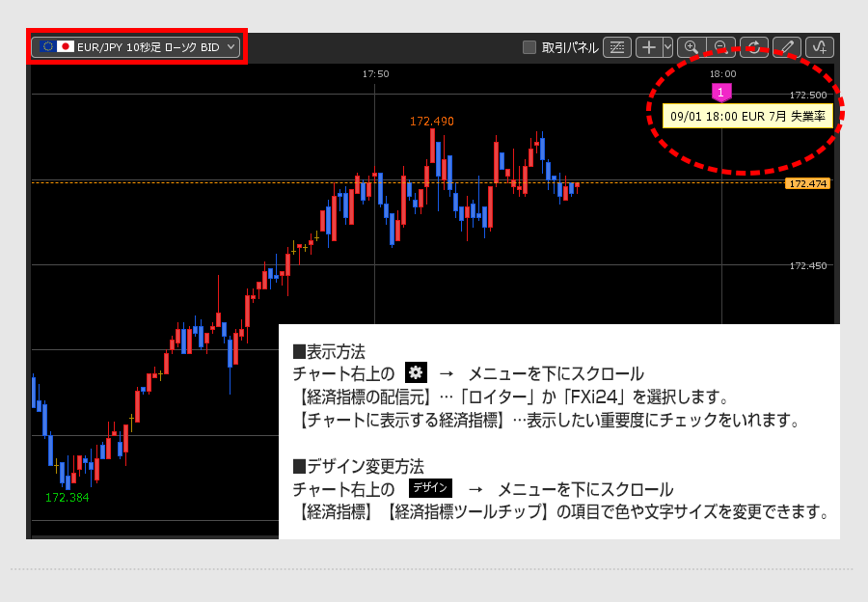Click the green 172.384 low price label
The image size is (868, 602).
[68, 498]
